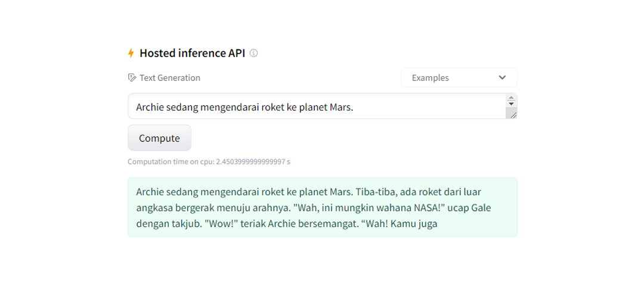Click the Compute button
The height and width of the screenshot is (284, 644).
(159, 138)
